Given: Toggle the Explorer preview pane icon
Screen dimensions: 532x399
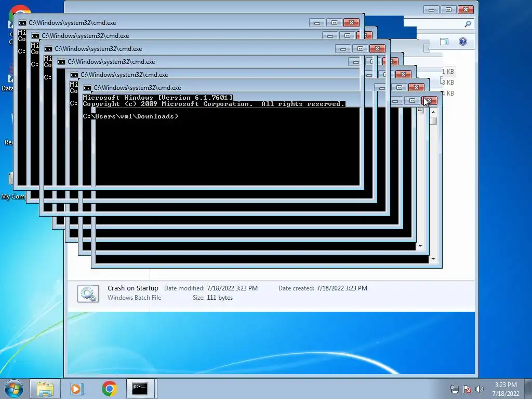Looking at the screenshot, I should pos(444,42).
